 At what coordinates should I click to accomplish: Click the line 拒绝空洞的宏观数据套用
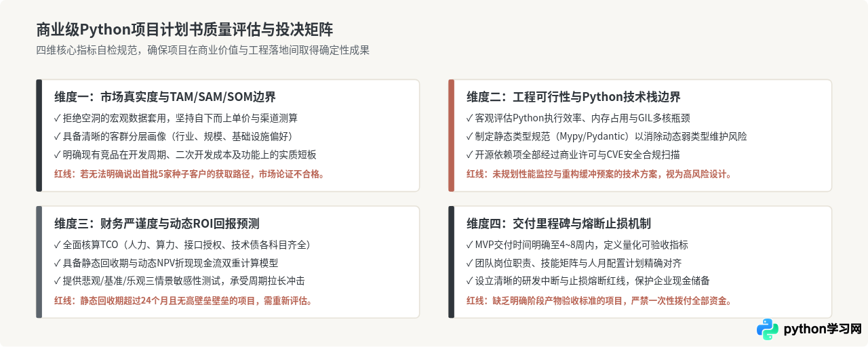pos(176,118)
